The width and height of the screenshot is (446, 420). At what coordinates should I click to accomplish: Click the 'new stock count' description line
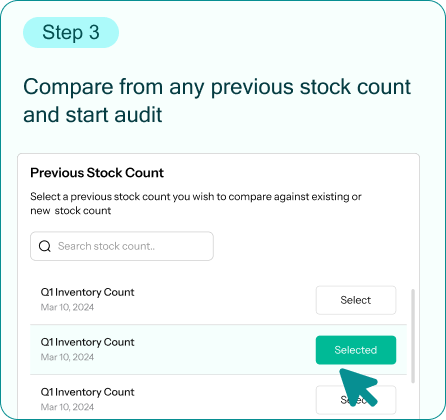tap(71, 211)
